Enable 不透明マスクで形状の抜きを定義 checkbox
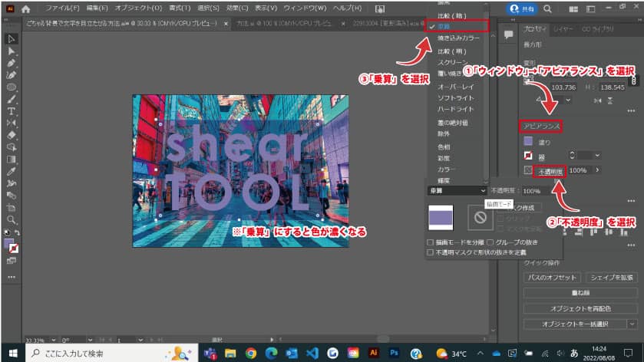 click(430, 252)
